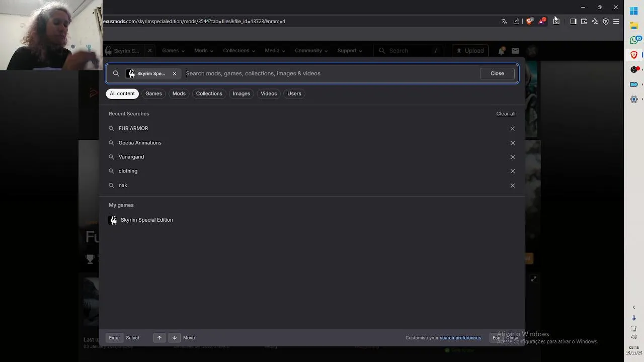644x362 pixels.
Task: Remove Vanargand from recent searches
Action: tap(513, 157)
